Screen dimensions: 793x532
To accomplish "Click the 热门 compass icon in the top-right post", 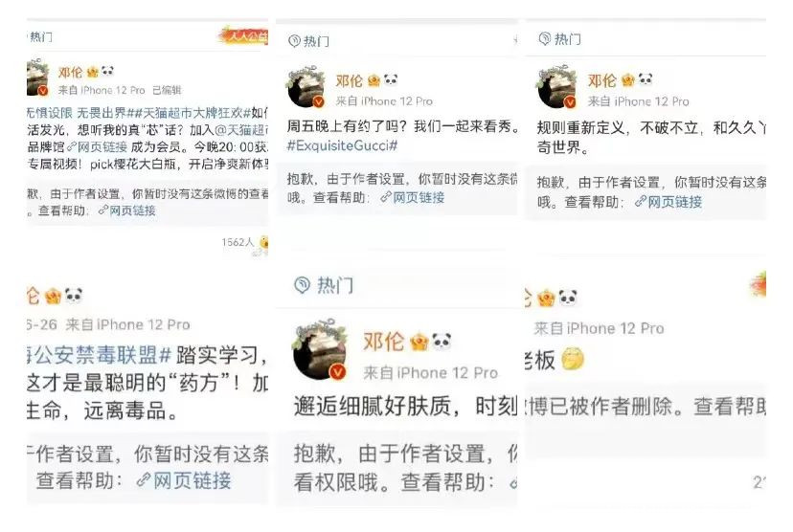I will (x=544, y=38).
